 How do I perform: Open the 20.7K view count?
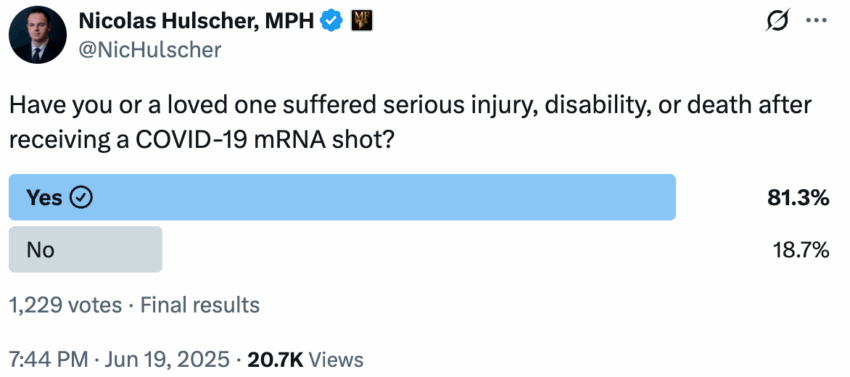pos(275,359)
